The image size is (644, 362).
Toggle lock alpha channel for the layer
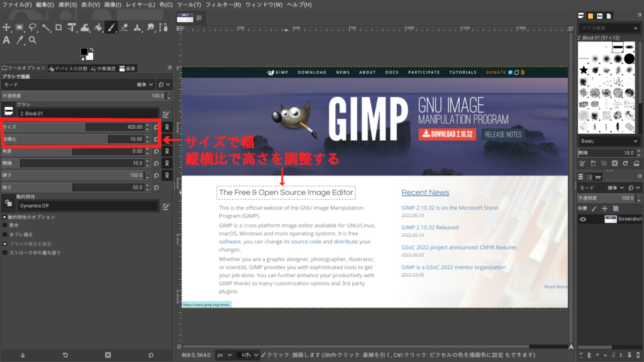point(616,209)
